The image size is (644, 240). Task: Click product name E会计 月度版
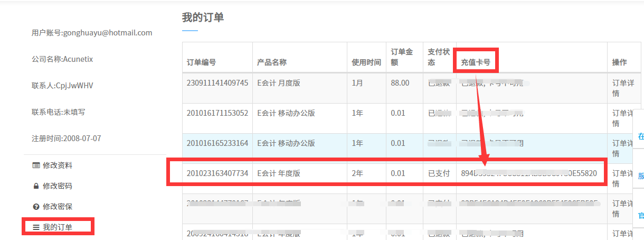(x=279, y=82)
